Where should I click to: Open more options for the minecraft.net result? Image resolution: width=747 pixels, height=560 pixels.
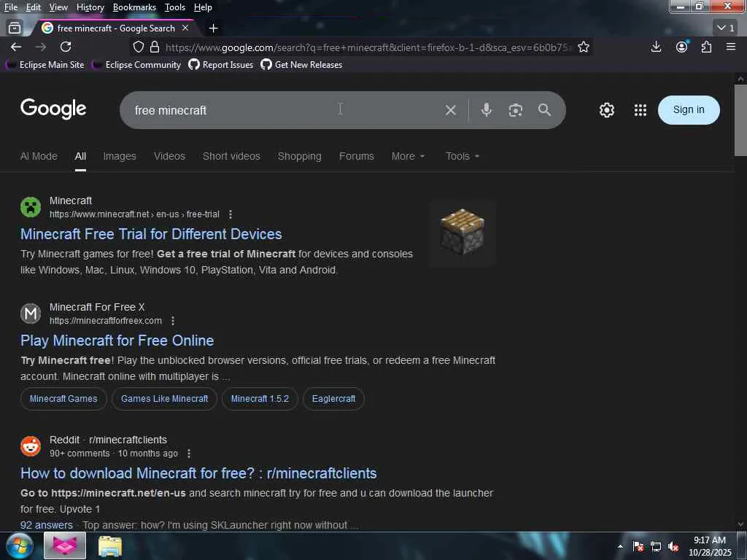231,215
